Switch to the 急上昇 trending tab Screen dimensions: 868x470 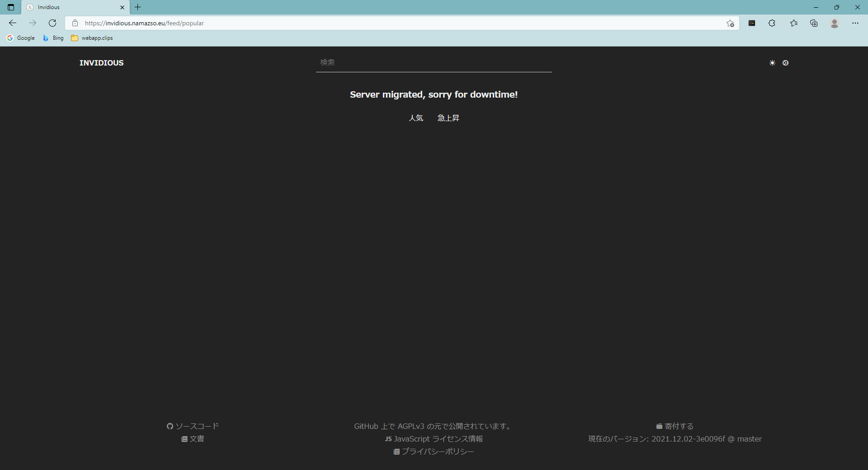(x=448, y=118)
